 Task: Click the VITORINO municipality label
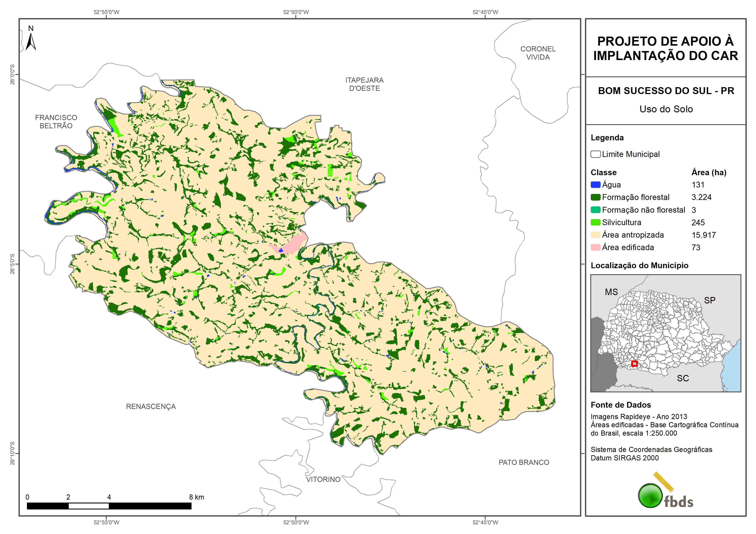(323, 479)
